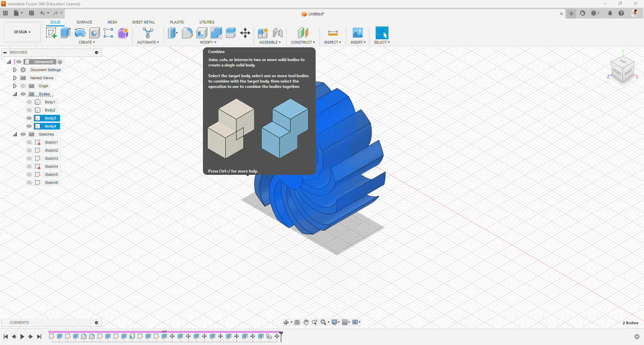Open a new design tab with plus

(571, 14)
